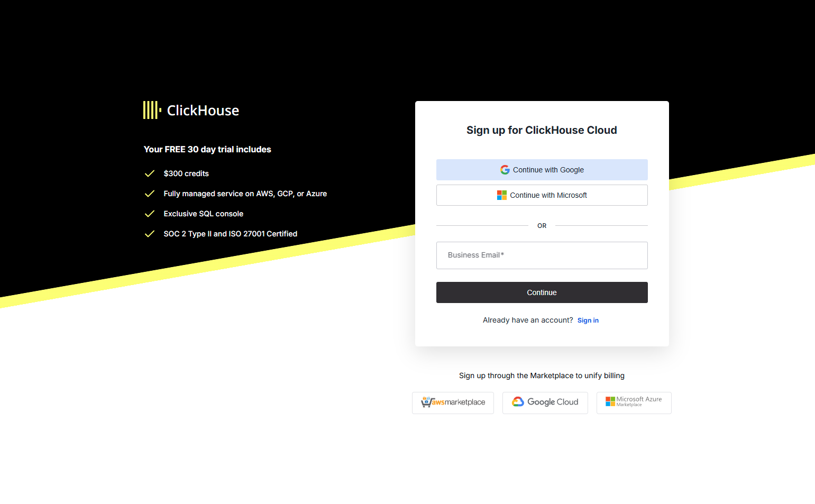Choose the Microsoft Azure Marketplace option
This screenshot has height=504, width=815.
click(634, 402)
